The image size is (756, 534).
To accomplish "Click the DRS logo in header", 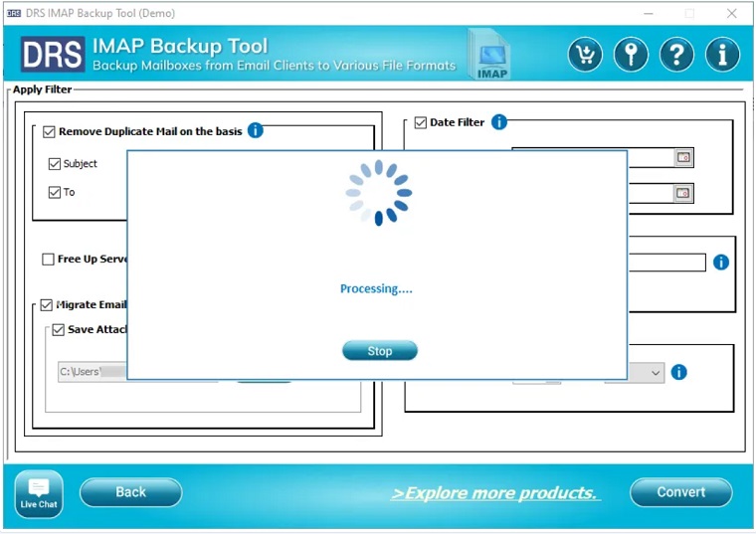I will pos(53,54).
